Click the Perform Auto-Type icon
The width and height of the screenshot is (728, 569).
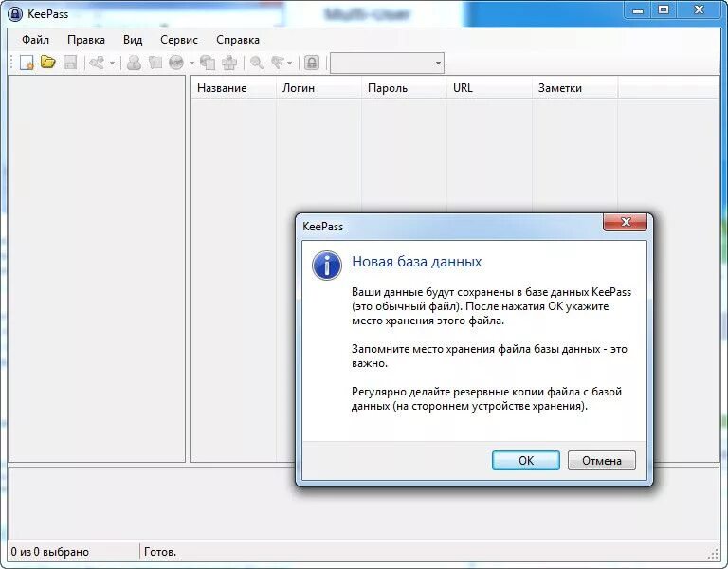pyautogui.click(x=229, y=63)
